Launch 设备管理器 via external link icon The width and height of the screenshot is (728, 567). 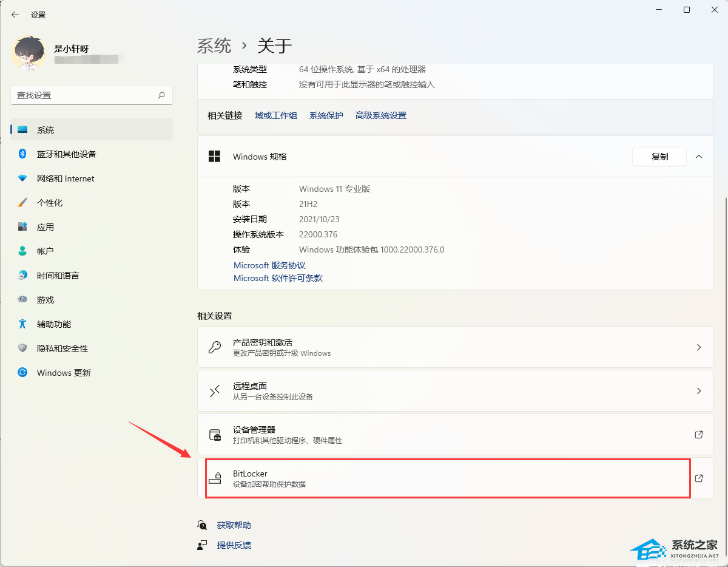[x=699, y=435]
